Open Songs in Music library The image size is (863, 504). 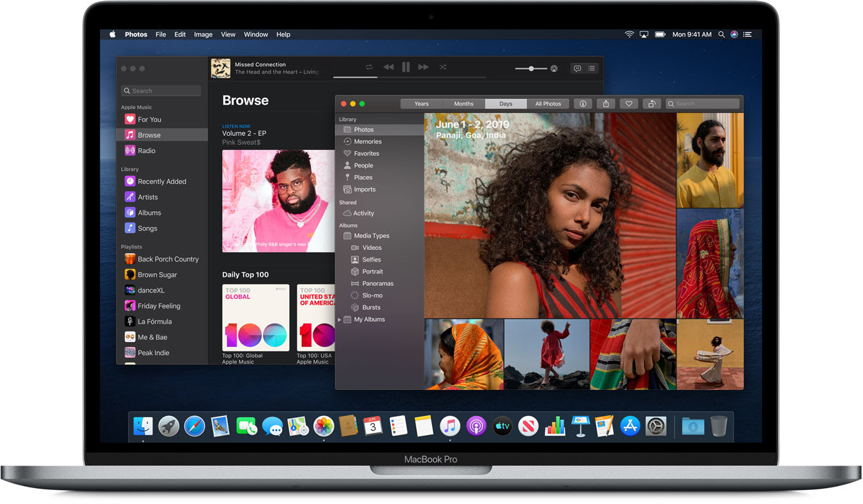(x=162, y=228)
